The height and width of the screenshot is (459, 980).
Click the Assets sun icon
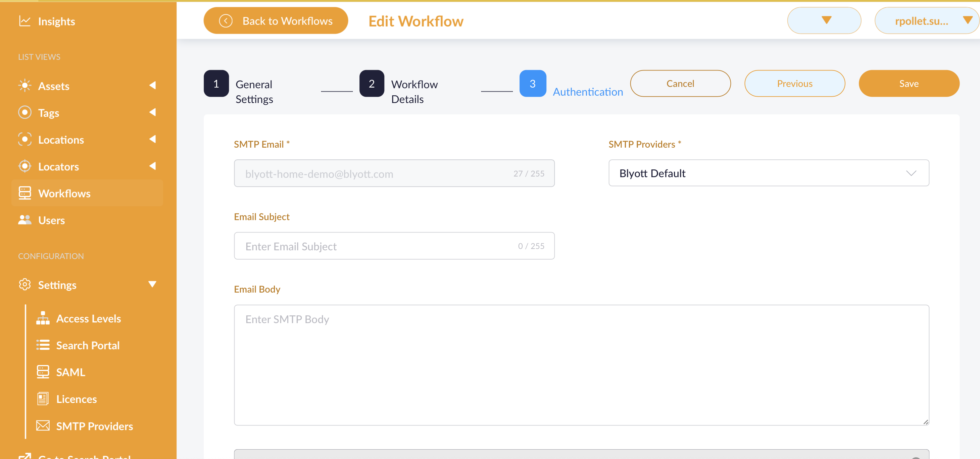pyautogui.click(x=24, y=86)
